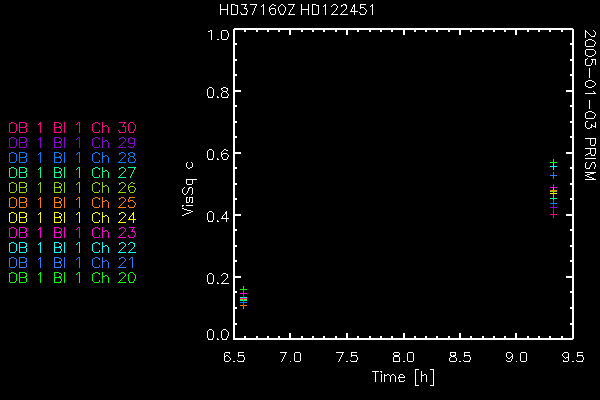Click the plot title text 'HD122451'
This screenshot has height=400, width=600.
point(337,10)
